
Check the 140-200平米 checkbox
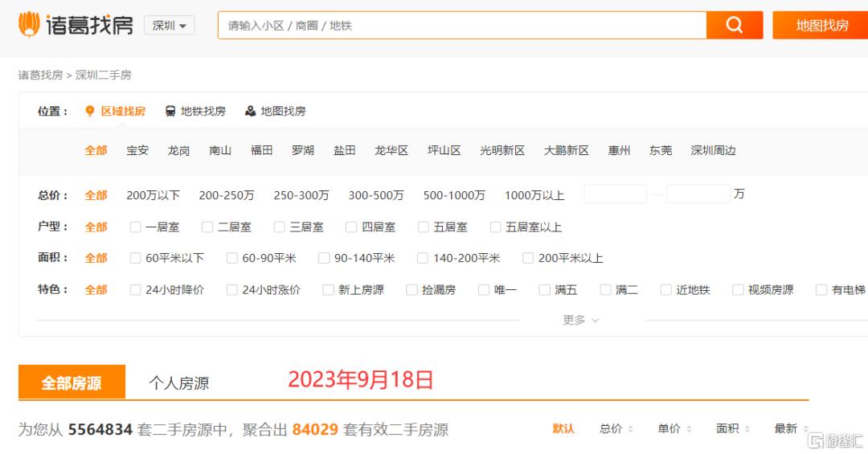tap(423, 258)
